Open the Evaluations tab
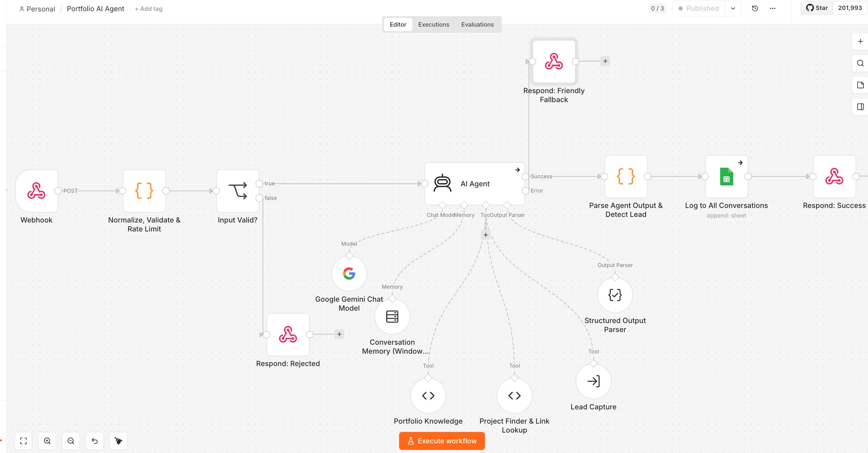Image resolution: width=868 pixels, height=453 pixels. point(477,24)
